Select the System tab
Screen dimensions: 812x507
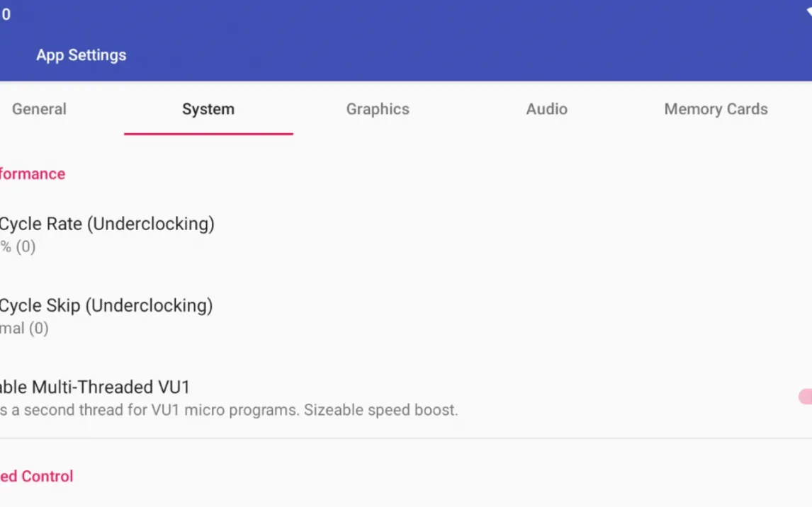click(208, 109)
